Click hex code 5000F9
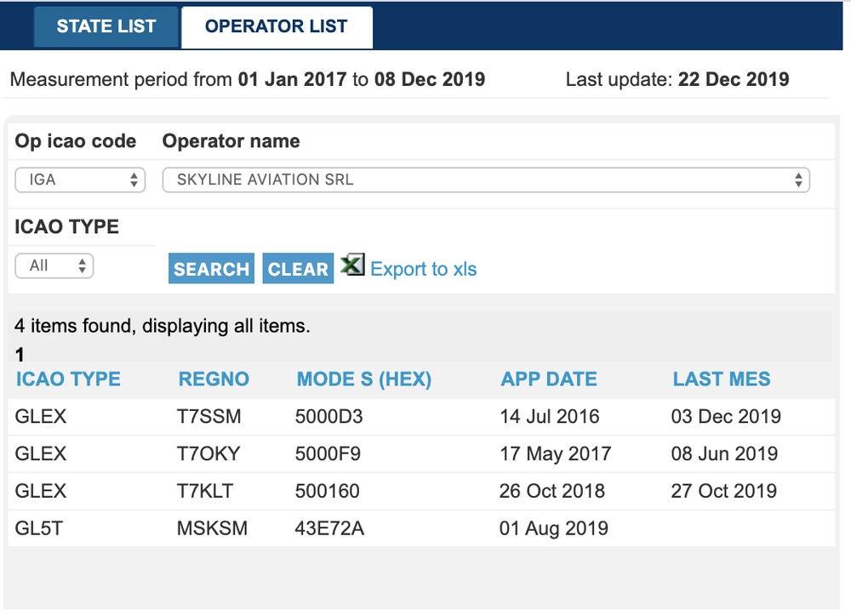Screen dimensions: 851x616 click(328, 453)
